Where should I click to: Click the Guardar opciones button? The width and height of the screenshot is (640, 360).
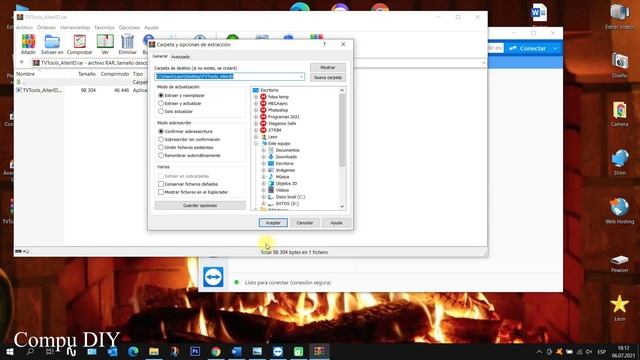pyautogui.click(x=200, y=205)
